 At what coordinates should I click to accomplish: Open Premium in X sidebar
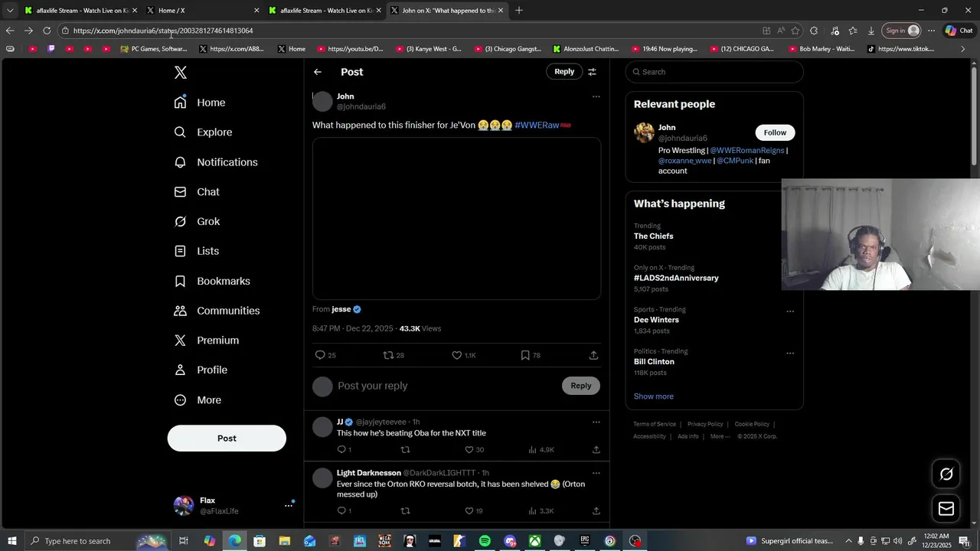click(x=207, y=341)
